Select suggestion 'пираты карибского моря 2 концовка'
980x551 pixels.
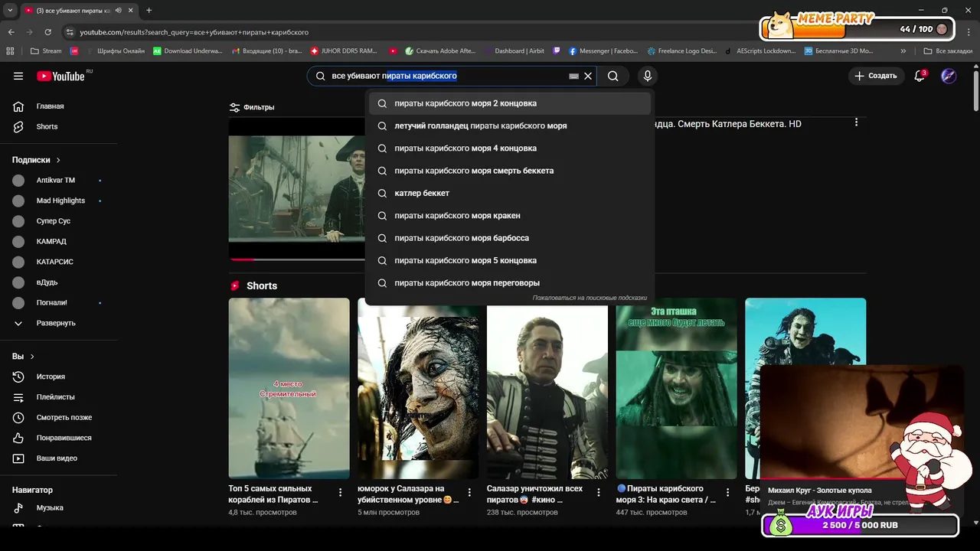(510, 103)
